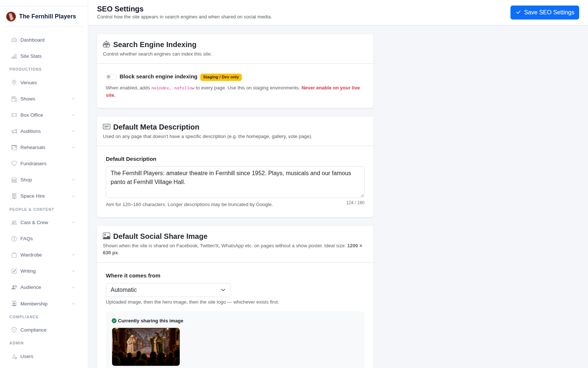588x368 pixels.
Task: Open the Compliance menu item
Action: [x=44, y=330]
